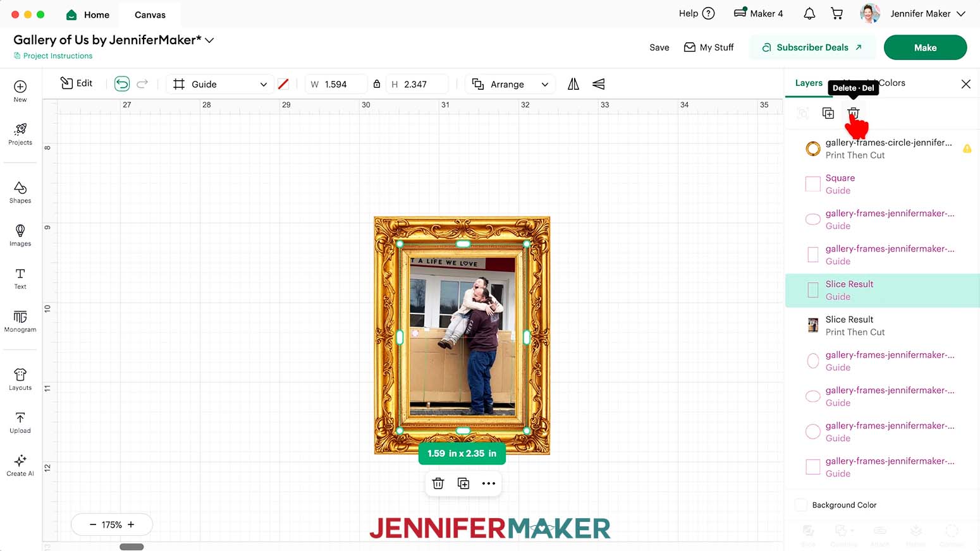Open the New project tool
The image size is (980, 551).
pyautogui.click(x=20, y=91)
